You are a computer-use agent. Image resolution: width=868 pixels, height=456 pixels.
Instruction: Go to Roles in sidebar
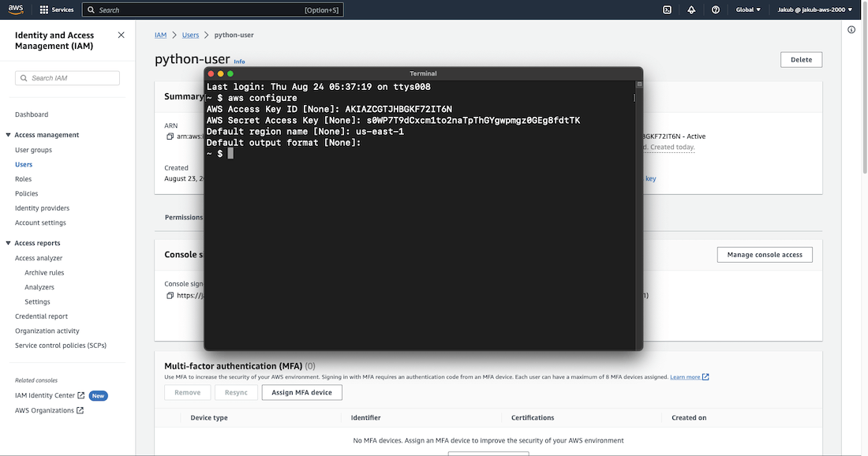pyautogui.click(x=24, y=179)
